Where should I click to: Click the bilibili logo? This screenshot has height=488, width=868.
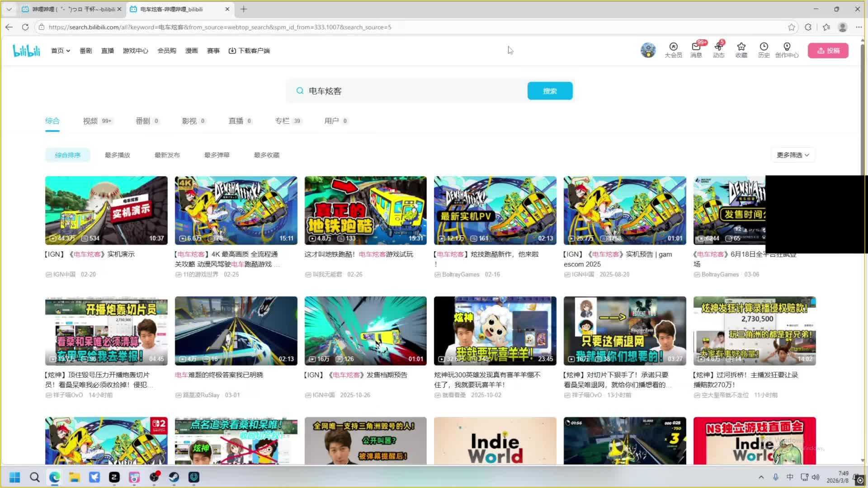point(26,51)
